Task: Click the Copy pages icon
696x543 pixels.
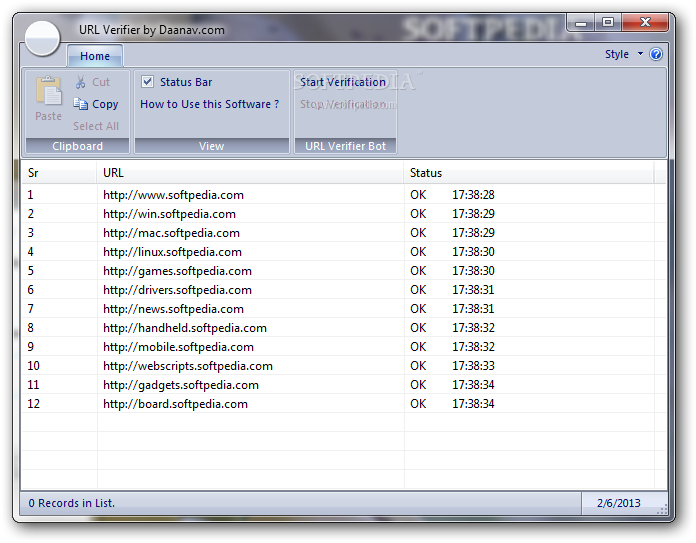Action: click(80, 104)
